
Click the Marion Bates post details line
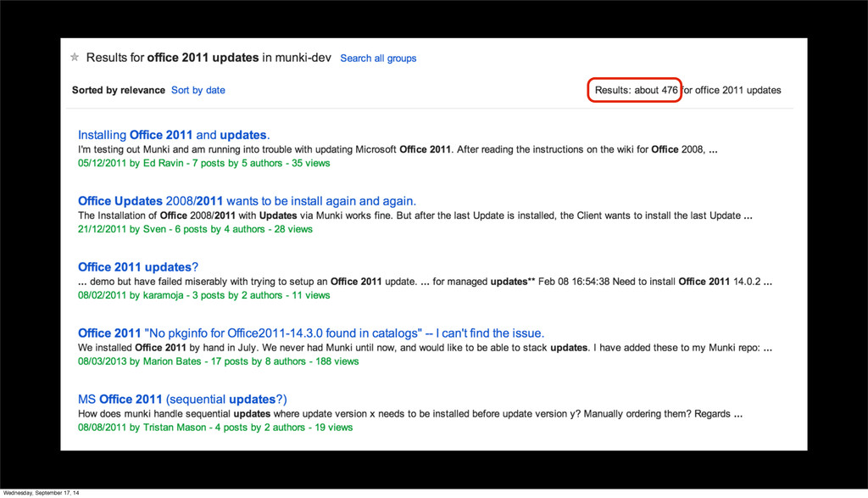pyautogui.click(x=218, y=361)
